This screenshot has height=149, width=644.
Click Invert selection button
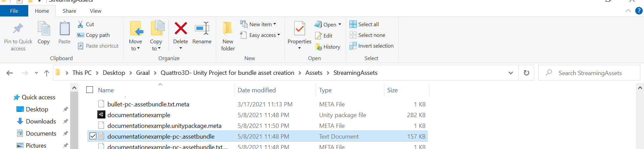tap(371, 46)
